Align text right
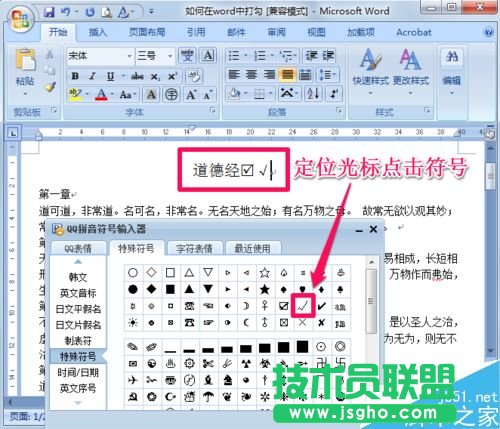This screenshot has height=429, width=500. click(269, 75)
